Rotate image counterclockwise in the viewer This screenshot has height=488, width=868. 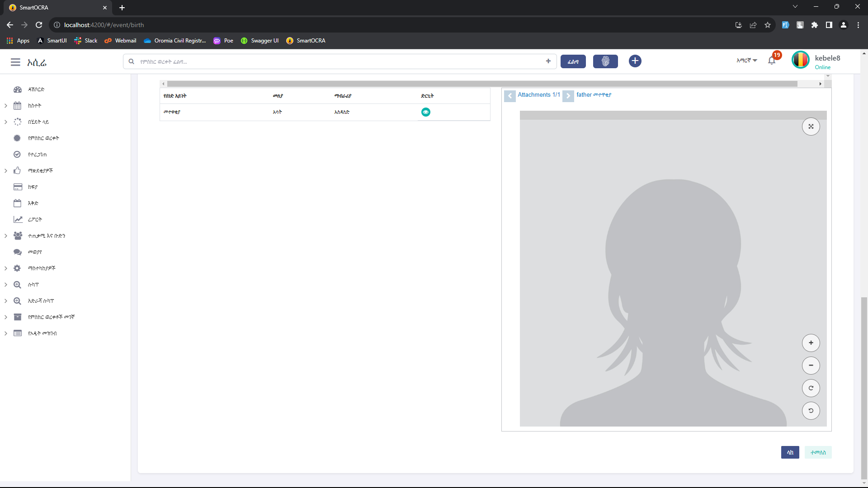pyautogui.click(x=811, y=411)
